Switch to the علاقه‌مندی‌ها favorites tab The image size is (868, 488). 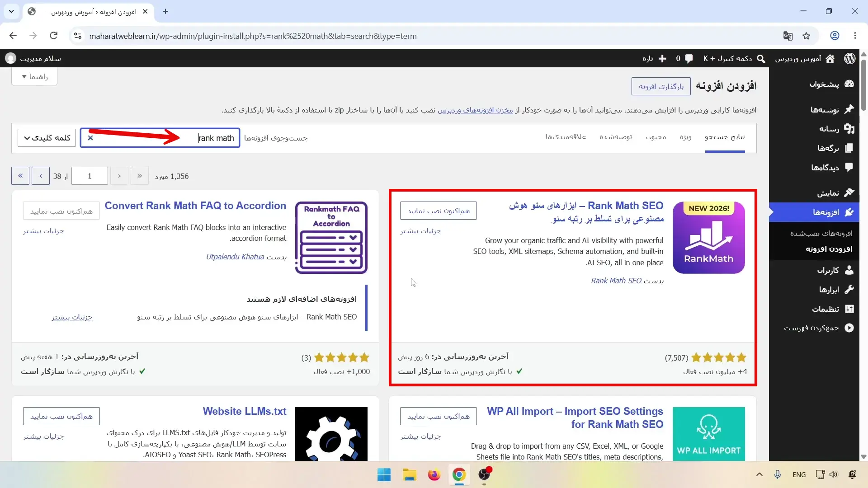click(x=566, y=137)
